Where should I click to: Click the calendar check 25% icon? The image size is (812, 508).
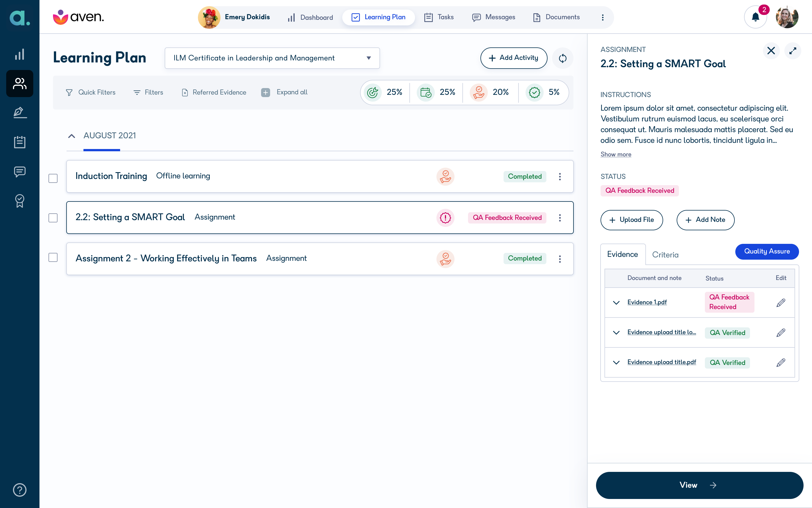click(426, 92)
